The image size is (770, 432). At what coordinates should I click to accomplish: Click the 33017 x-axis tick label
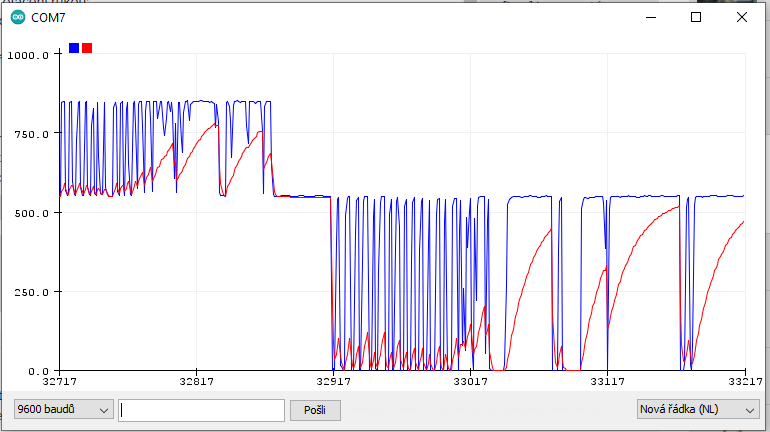470,381
